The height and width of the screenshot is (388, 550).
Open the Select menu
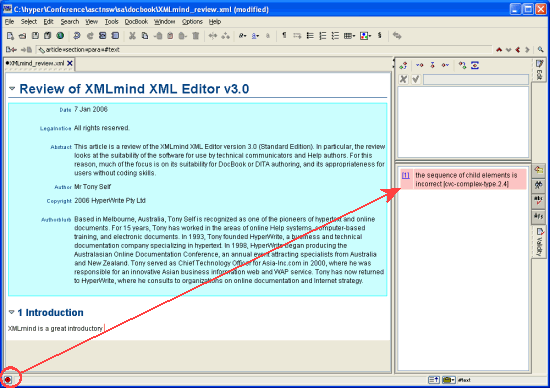tap(28, 22)
